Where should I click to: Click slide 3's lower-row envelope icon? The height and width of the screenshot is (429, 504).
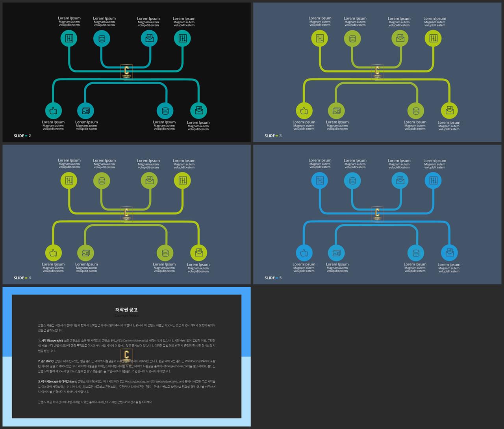450,111
